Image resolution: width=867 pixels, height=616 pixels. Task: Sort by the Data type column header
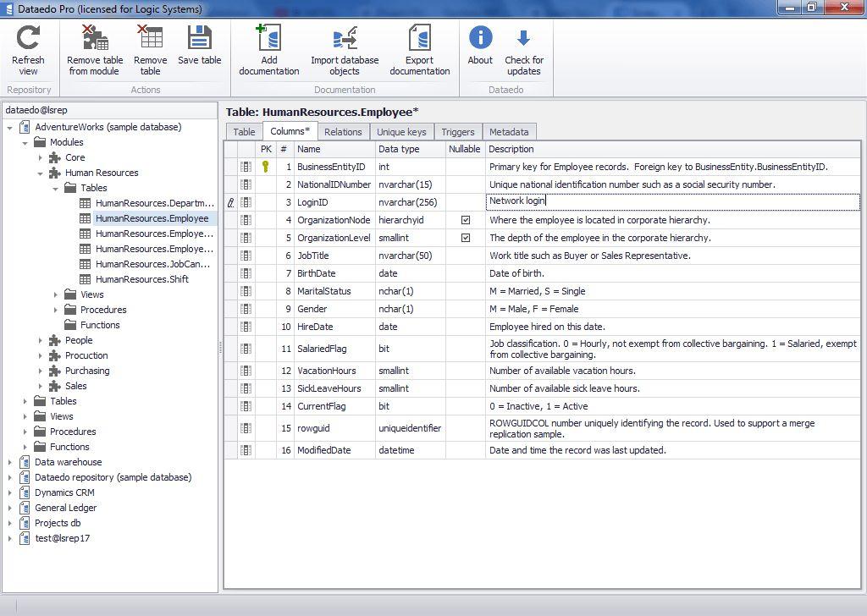(x=411, y=149)
